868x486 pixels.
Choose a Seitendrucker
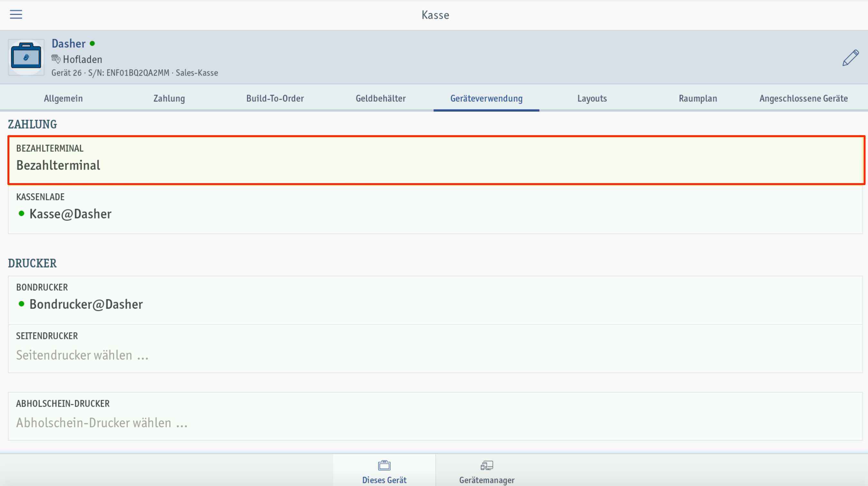(x=435, y=349)
